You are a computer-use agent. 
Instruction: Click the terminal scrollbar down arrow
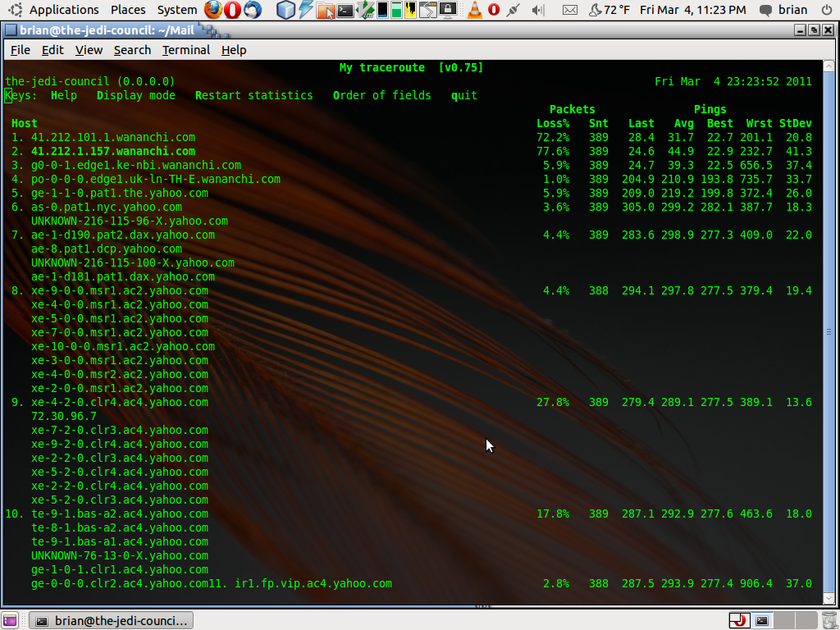point(829,599)
